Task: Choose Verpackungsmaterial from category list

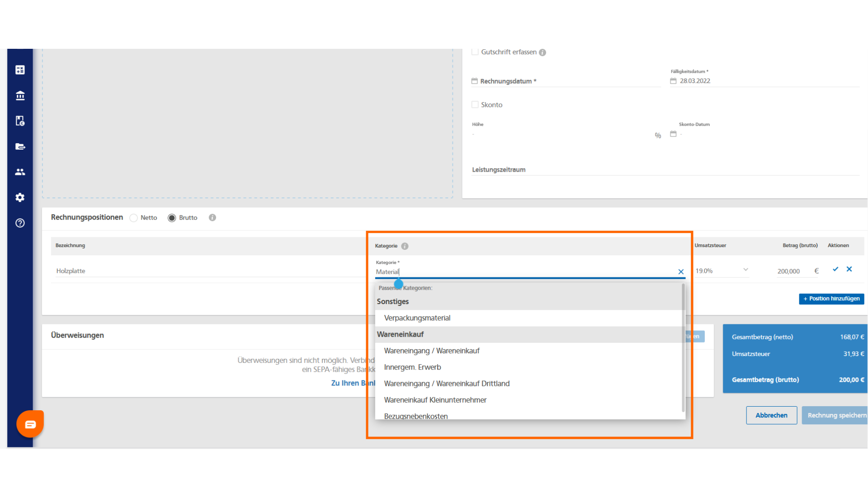Action: [417, 318]
